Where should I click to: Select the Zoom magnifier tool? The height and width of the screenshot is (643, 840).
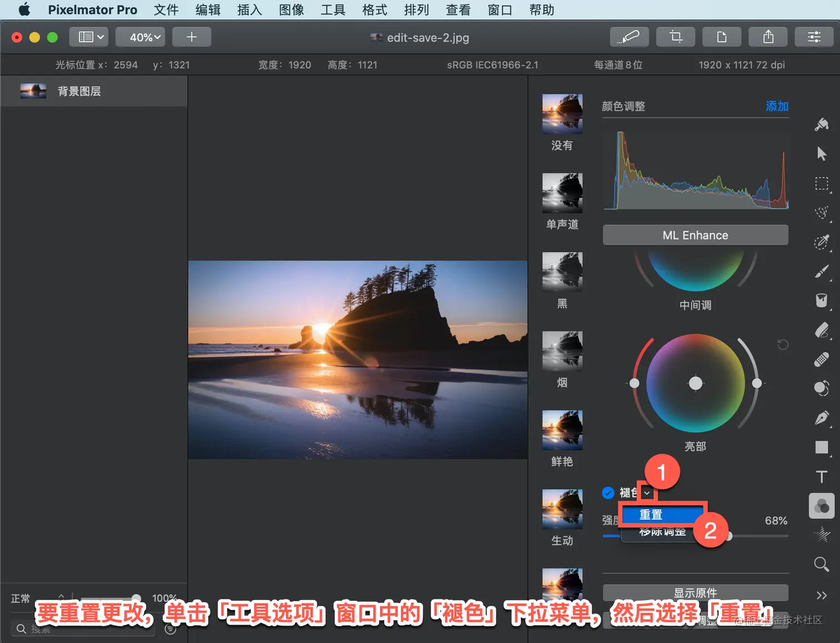click(822, 565)
